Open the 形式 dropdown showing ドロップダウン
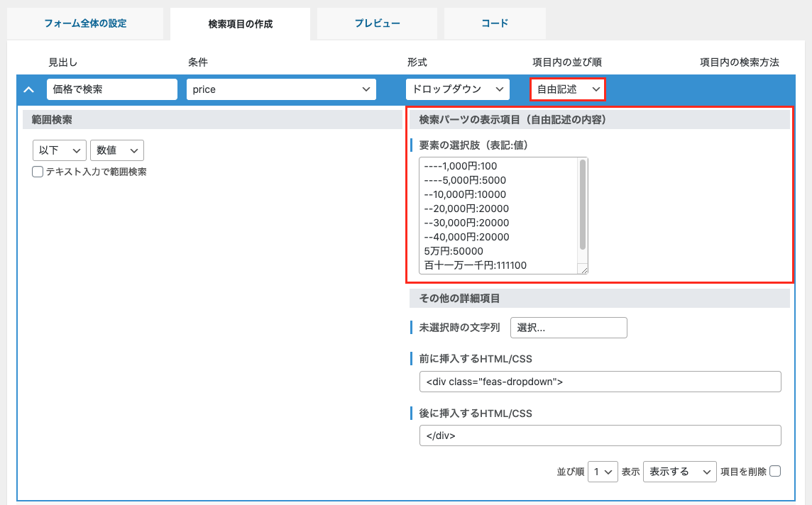 pos(458,89)
